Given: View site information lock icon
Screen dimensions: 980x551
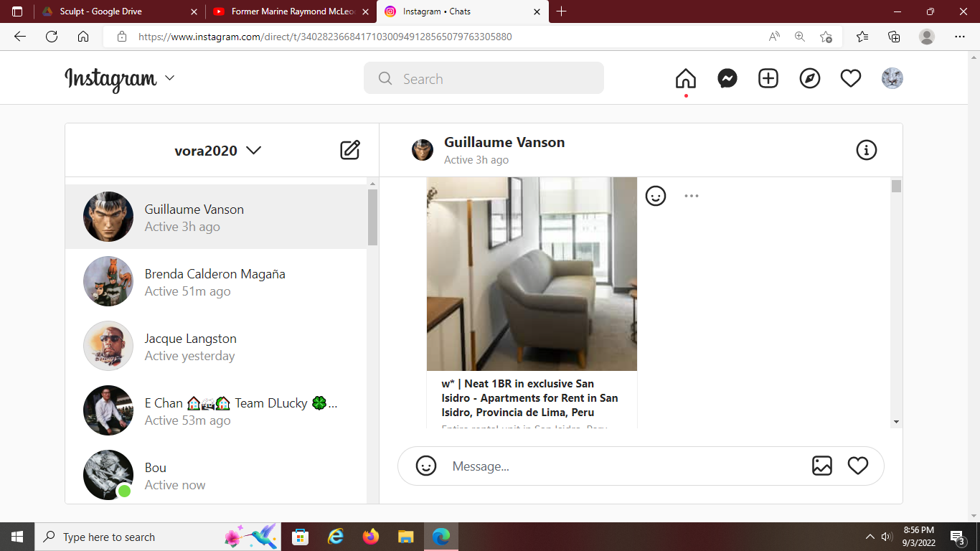Looking at the screenshot, I should (122, 37).
